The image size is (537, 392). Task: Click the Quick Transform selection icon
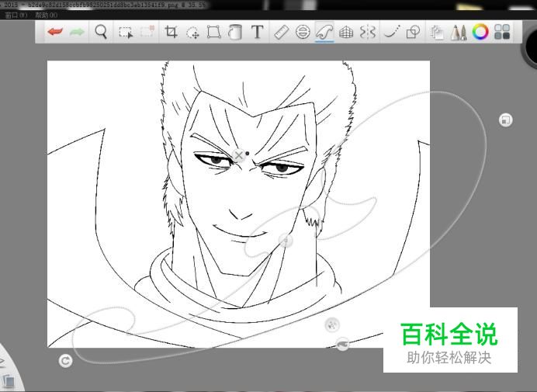147,32
